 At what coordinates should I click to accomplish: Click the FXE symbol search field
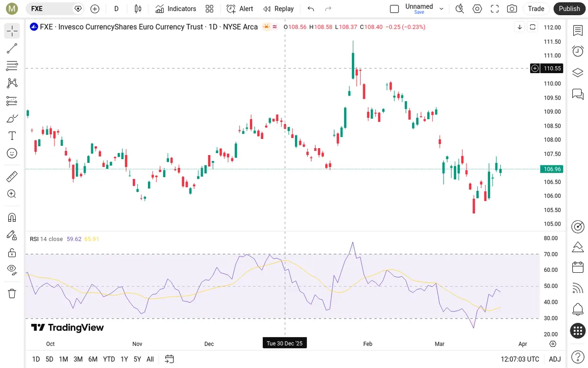54,9
